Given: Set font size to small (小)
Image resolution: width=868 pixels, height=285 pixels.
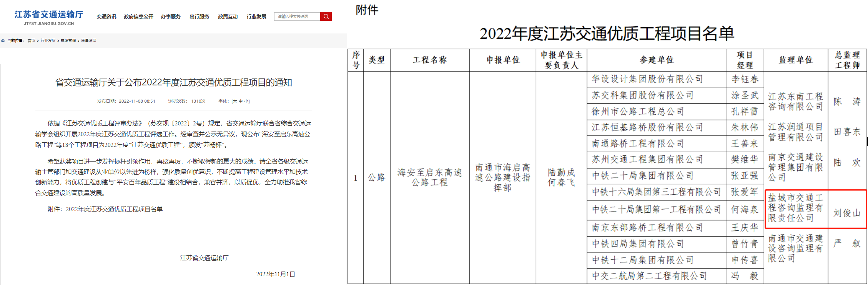Looking at the screenshot, I should [x=246, y=102].
